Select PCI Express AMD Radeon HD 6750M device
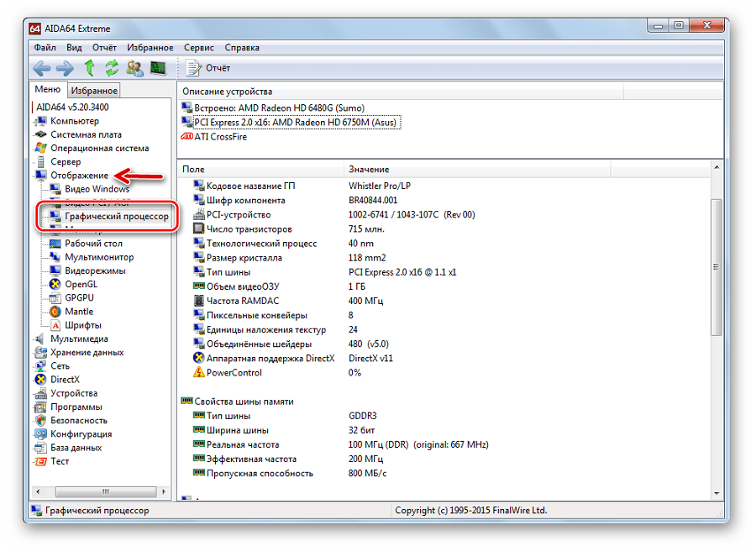Image resolution: width=756 pixels, height=546 pixels. pos(296,122)
